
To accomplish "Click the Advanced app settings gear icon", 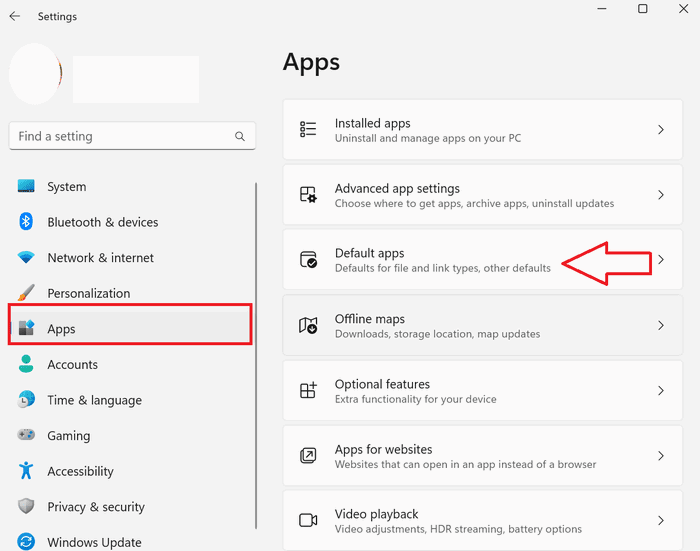I will [x=308, y=195].
